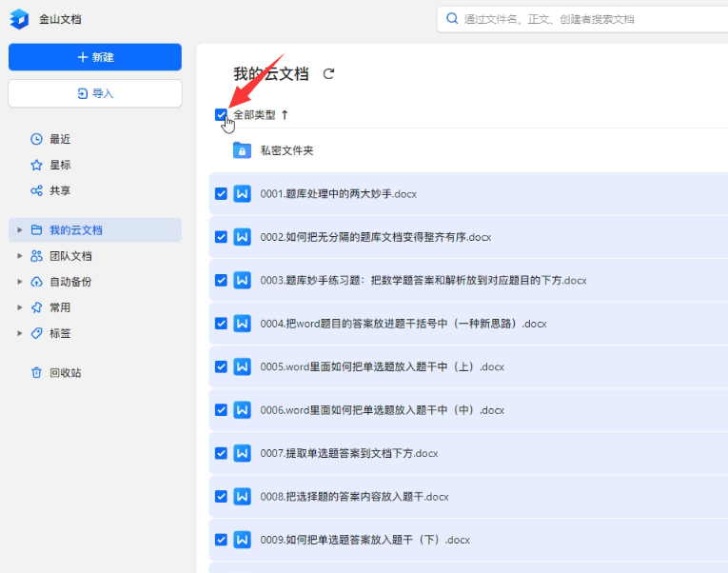Open 0008.把选择题的答案内容放入题干.docx
The width and height of the screenshot is (728, 573).
coord(354,497)
